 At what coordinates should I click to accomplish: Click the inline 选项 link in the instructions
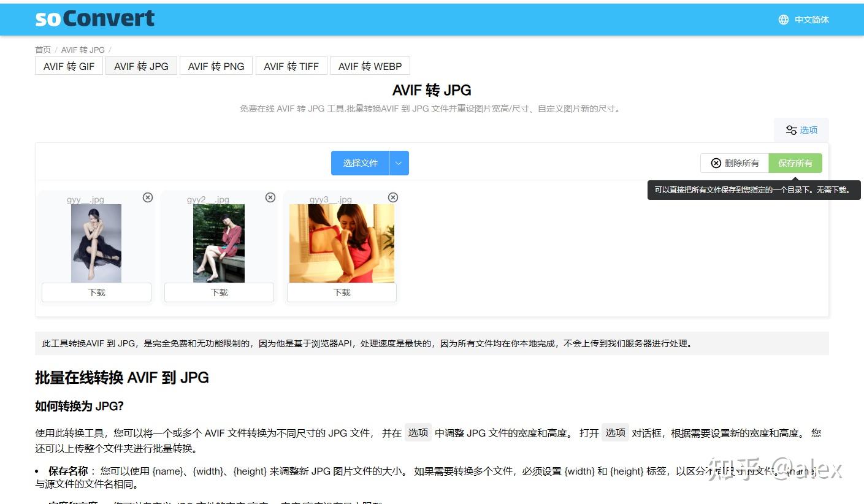pyautogui.click(x=418, y=432)
